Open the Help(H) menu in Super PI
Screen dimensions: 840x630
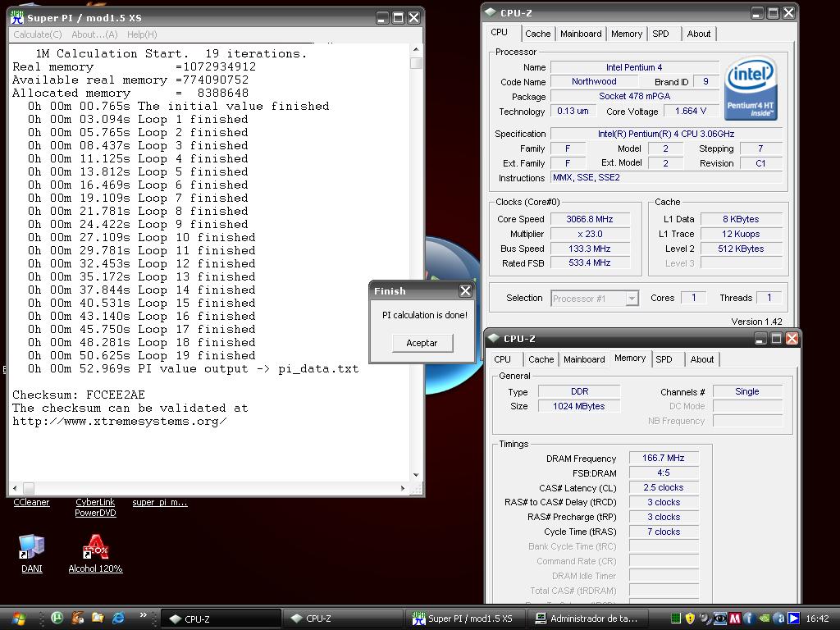[142, 34]
